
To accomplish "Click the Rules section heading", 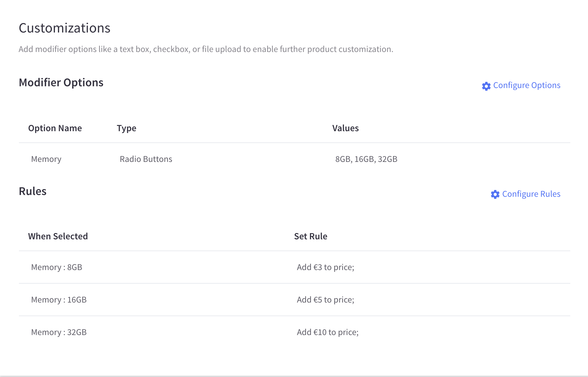I will 33,191.
